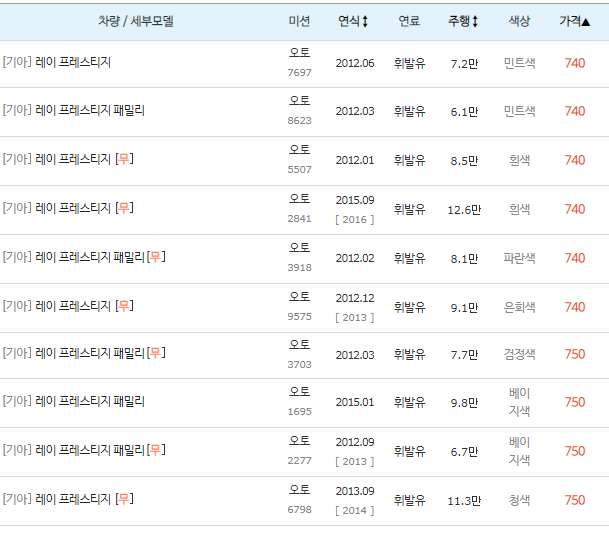Select plate number 7697
Viewport: 609px width, 534px height.
[x=299, y=73]
